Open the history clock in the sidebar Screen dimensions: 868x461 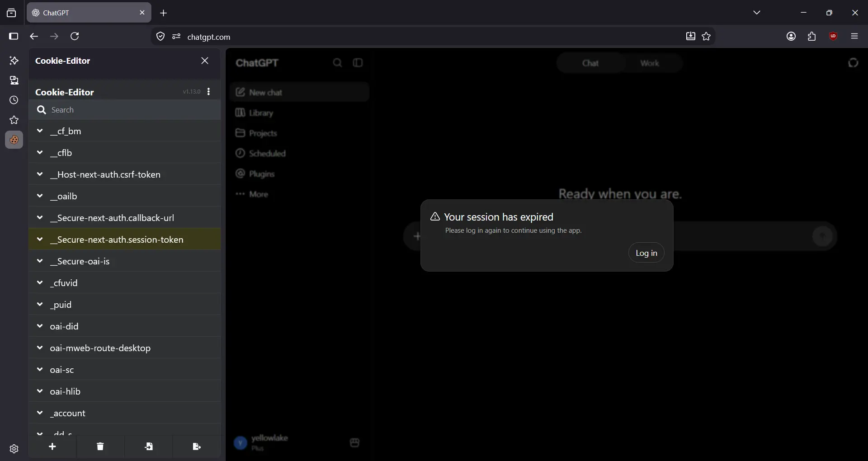(14, 100)
